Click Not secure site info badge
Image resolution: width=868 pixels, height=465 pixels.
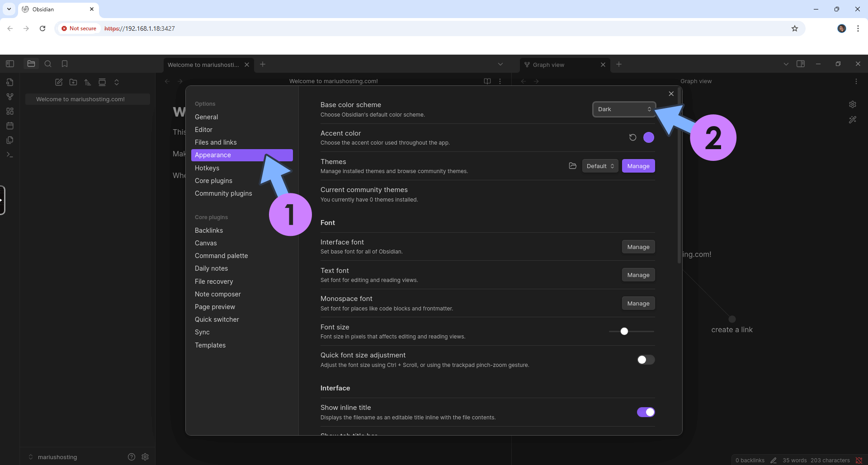click(x=79, y=28)
